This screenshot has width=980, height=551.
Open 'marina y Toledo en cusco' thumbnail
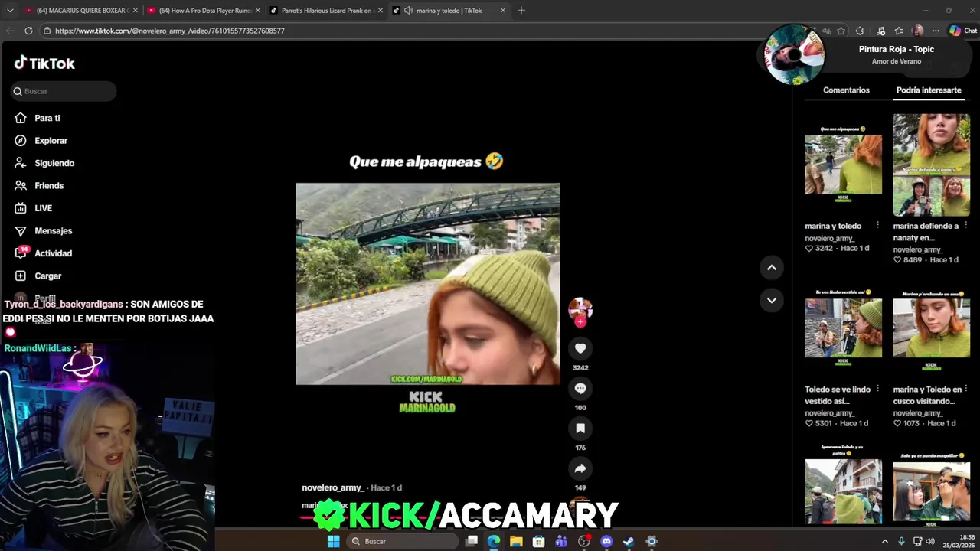[931, 328]
